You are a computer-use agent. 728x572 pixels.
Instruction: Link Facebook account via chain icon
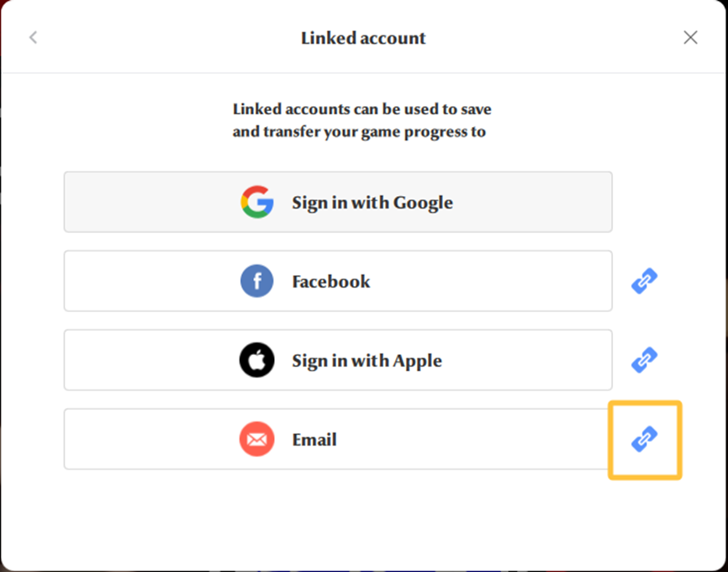(x=645, y=281)
